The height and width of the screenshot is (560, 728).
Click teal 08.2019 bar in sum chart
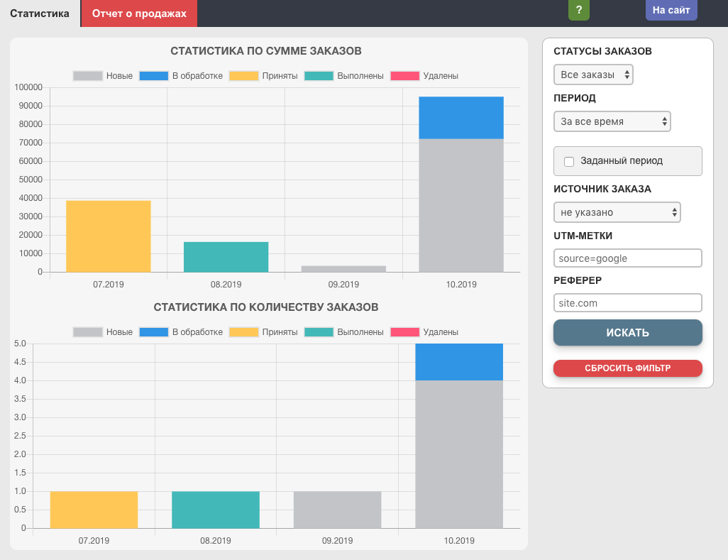click(x=226, y=257)
